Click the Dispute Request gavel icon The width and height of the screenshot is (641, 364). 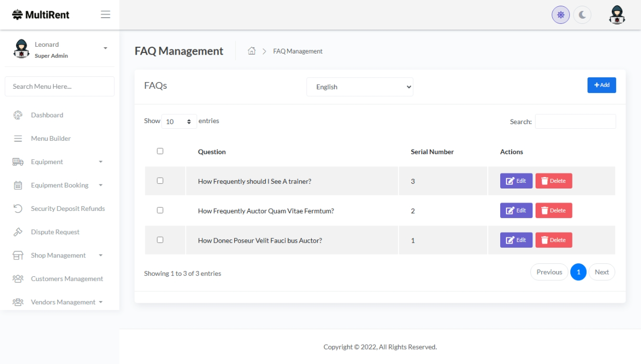[18, 232]
